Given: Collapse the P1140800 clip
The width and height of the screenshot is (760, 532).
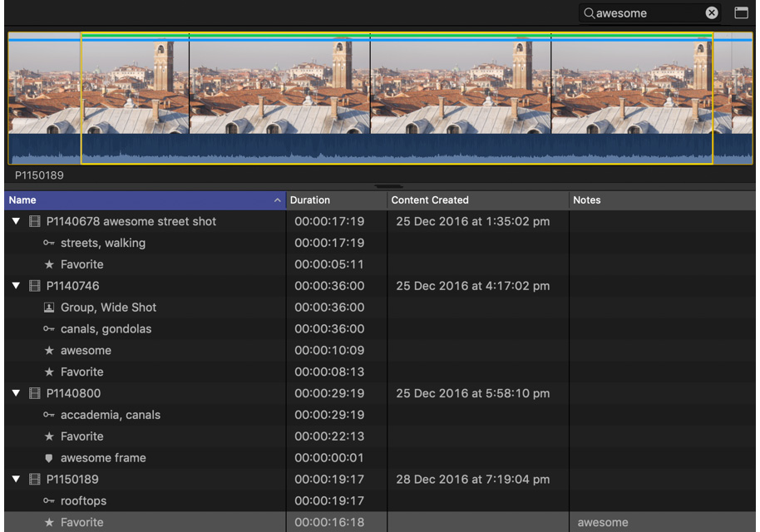Looking at the screenshot, I should coord(16,393).
